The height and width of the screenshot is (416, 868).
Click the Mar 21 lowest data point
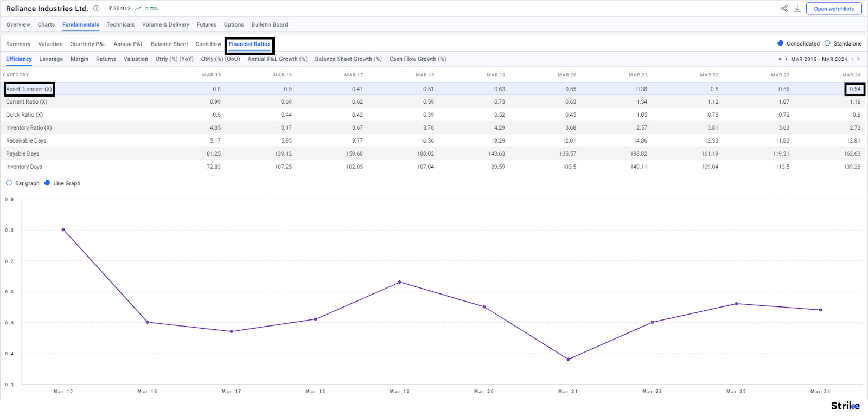pyautogui.click(x=568, y=359)
